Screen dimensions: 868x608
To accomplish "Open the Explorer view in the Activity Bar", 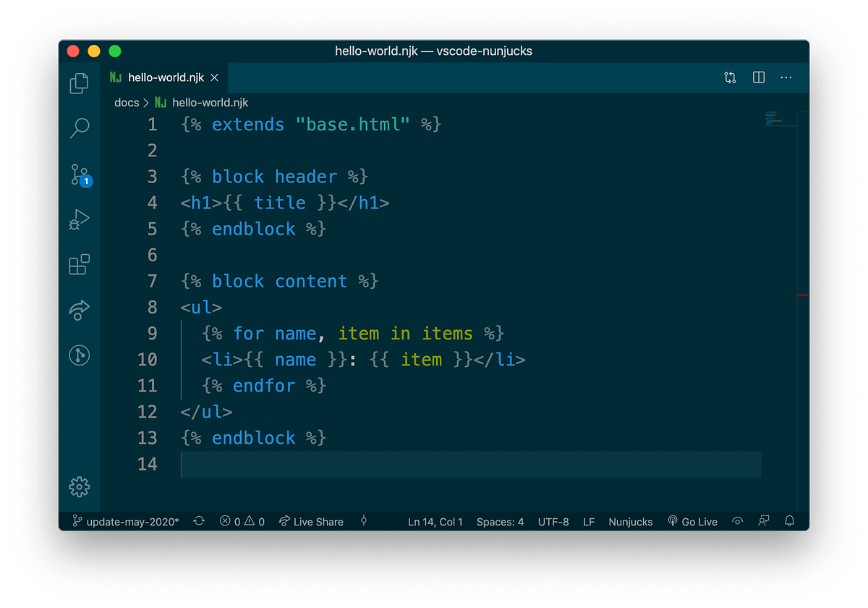I will pos(80,83).
